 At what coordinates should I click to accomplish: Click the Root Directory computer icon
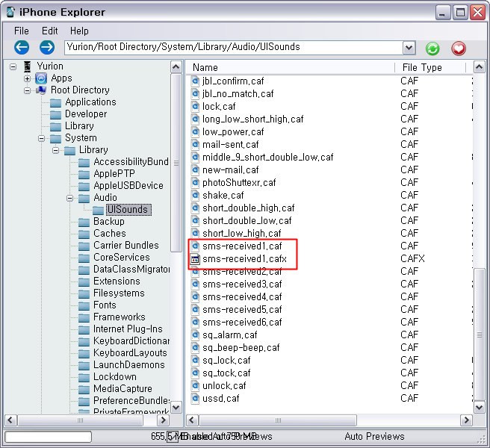[41, 90]
